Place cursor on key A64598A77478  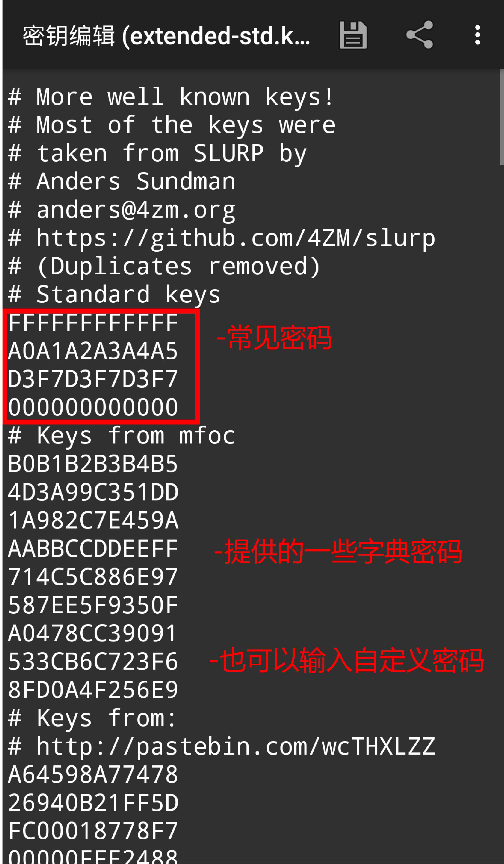[x=93, y=774]
